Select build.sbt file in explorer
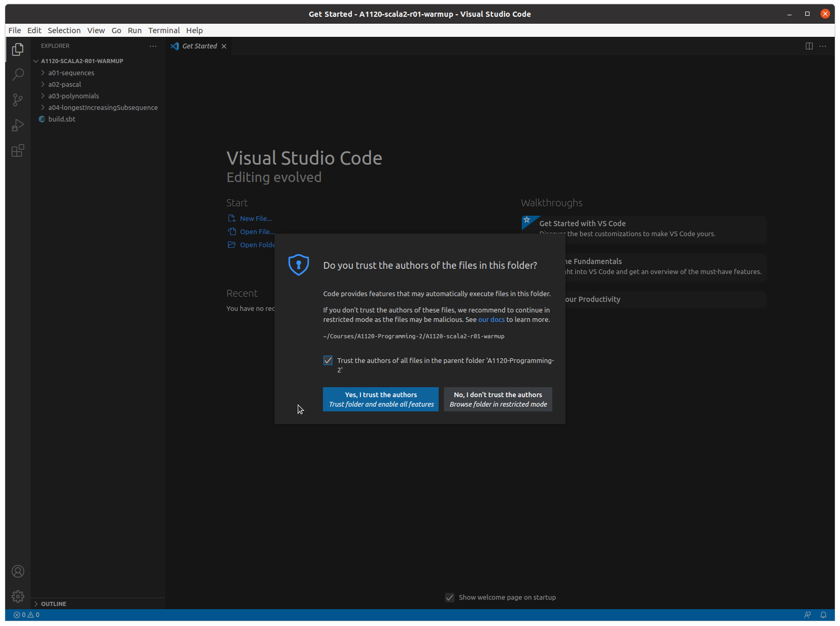The height and width of the screenshot is (626, 840). pos(62,119)
